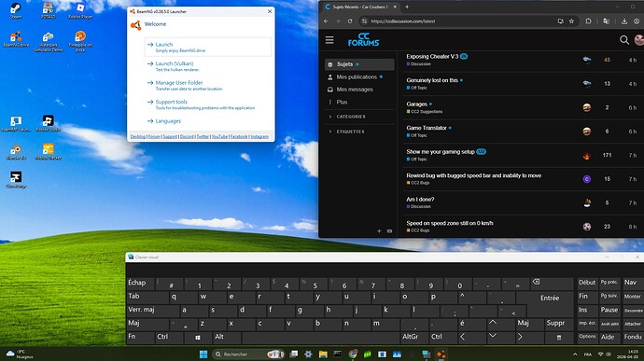The image size is (644, 361).
Task: Open the YouTube link in BeamNG launcher
Action: point(219,136)
